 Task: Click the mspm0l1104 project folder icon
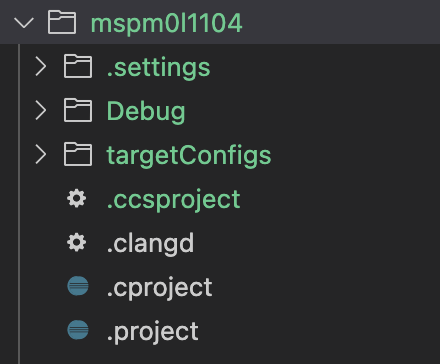[x=62, y=22]
